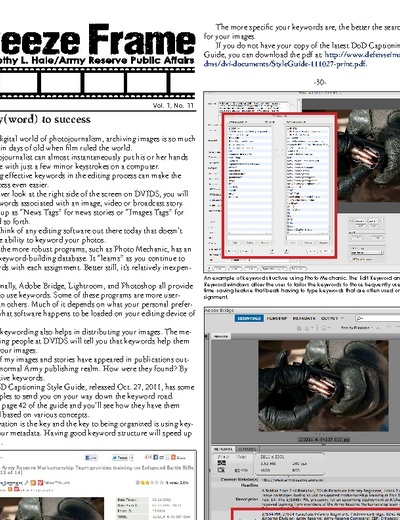Select the Metadata workspace tab in Bridge
Image resolution: width=400 pixels, height=520 pixels.
click(x=304, y=318)
